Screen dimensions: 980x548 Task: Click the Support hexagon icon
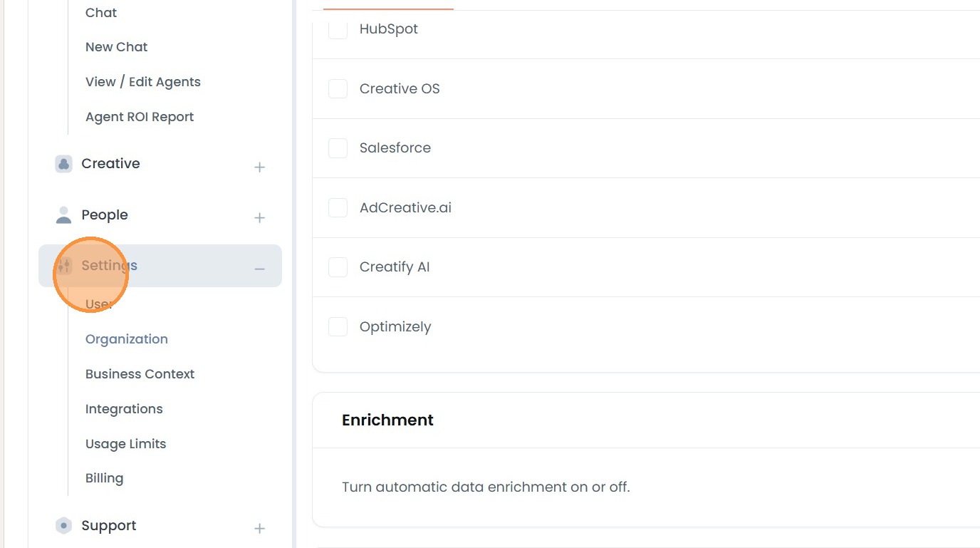[64, 526]
